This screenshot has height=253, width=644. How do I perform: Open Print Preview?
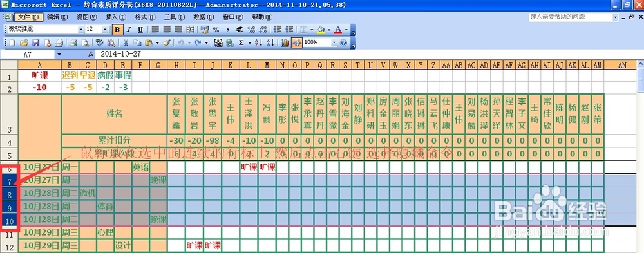[x=85, y=42]
